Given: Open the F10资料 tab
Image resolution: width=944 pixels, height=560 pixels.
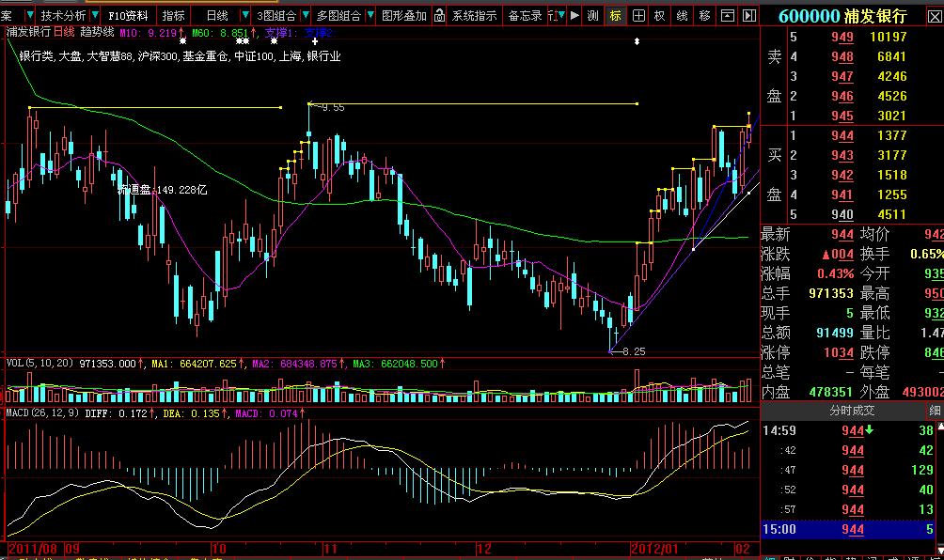Looking at the screenshot, I should (128, 16).
